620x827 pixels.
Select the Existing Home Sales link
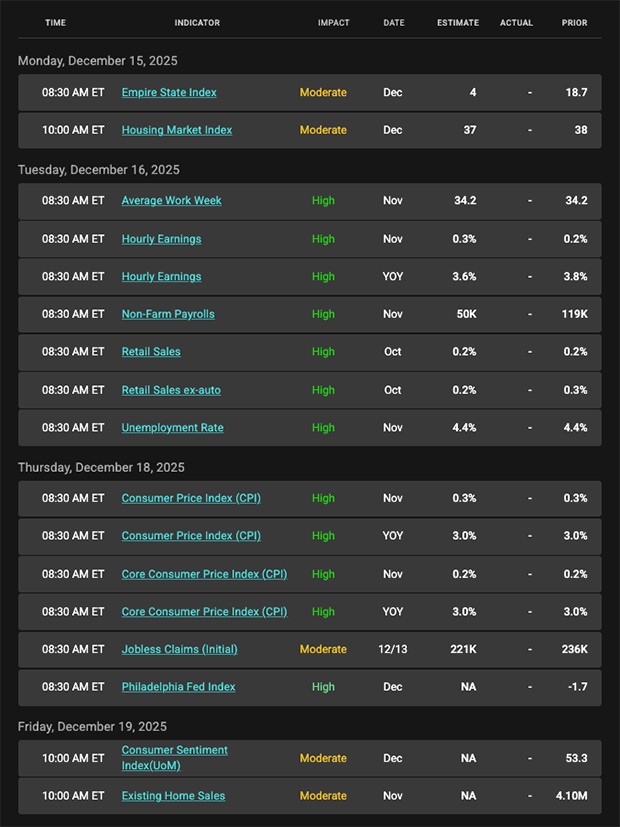coord(173,796)
